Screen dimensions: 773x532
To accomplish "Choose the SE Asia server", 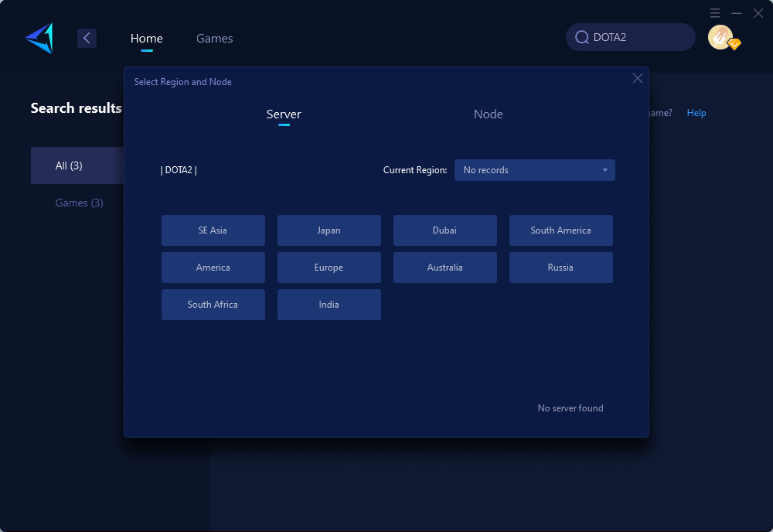I will [x=213, y=230].
